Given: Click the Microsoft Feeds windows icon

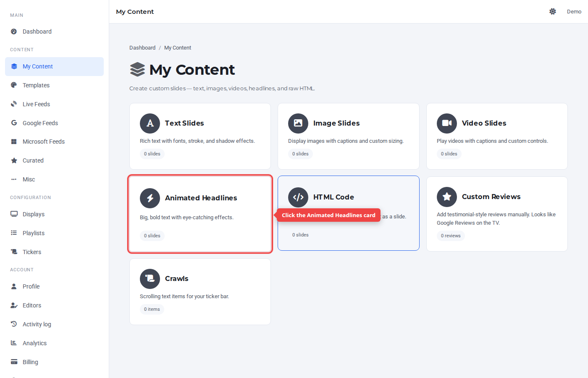Looking at the screenshot, I should click(14, 142).
